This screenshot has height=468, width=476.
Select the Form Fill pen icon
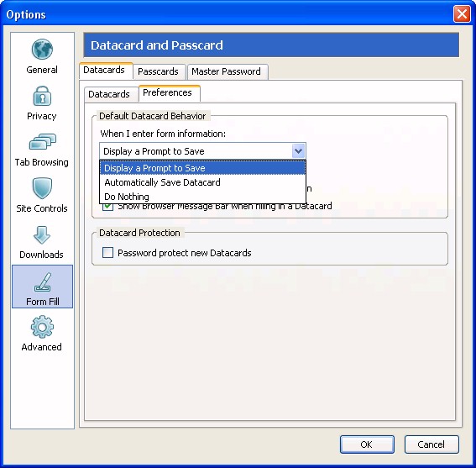[x=43, y=282]
